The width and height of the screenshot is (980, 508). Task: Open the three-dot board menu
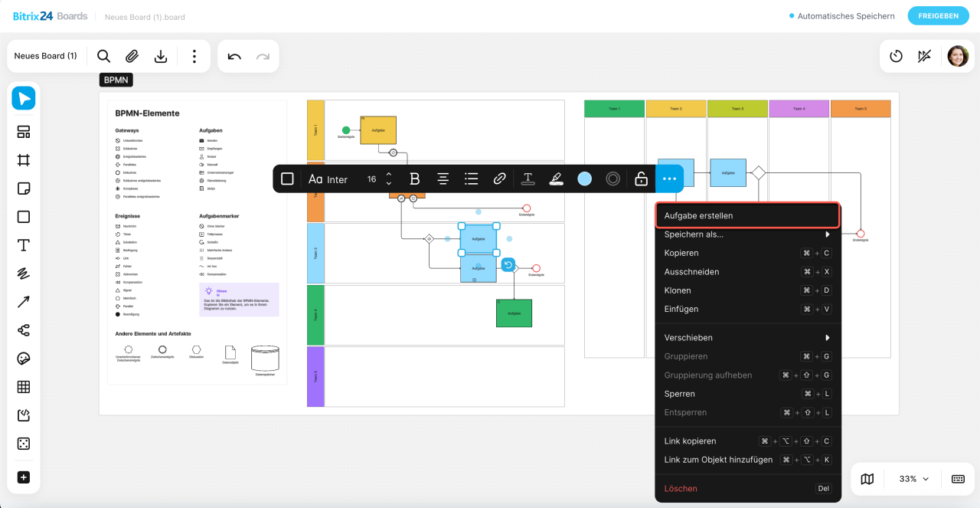tap(194, 56)
